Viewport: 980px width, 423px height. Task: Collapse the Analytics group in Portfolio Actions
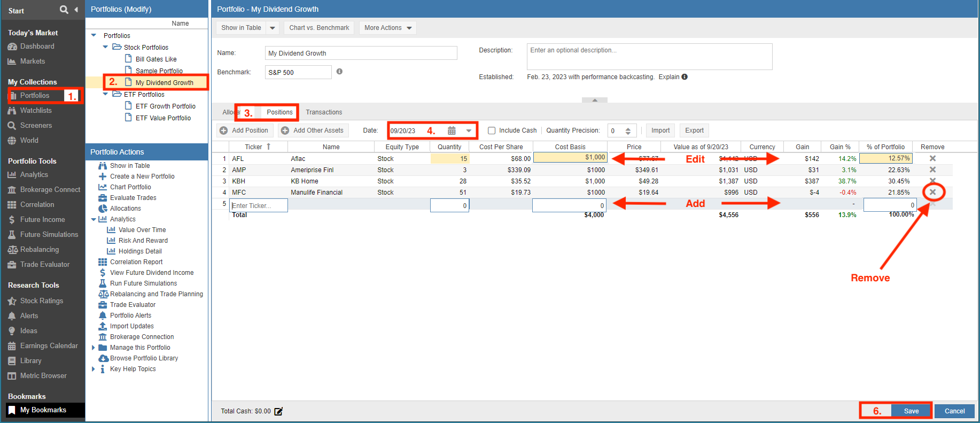(94, 219)
